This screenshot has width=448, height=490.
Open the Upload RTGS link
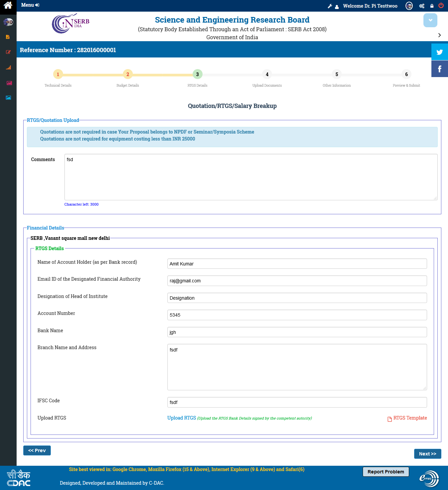181,418
